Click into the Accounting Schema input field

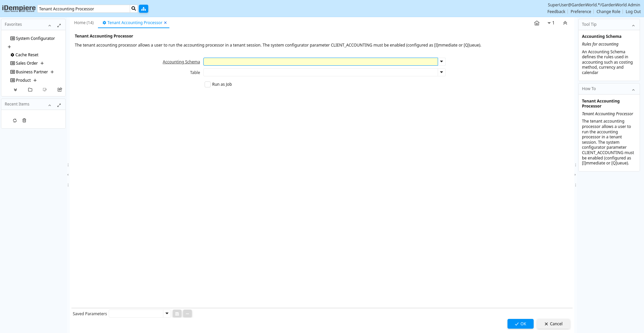click(320, 62)
